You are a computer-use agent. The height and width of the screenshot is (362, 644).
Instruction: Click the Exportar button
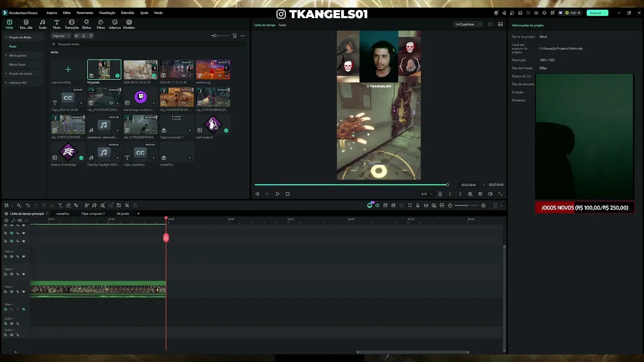(597, 13)
